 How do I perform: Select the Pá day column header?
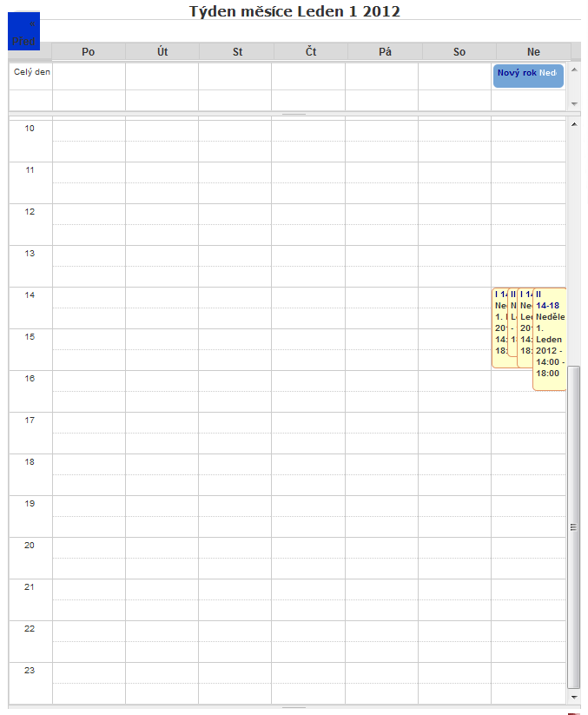pyautogui.click(x=386, y=52)
